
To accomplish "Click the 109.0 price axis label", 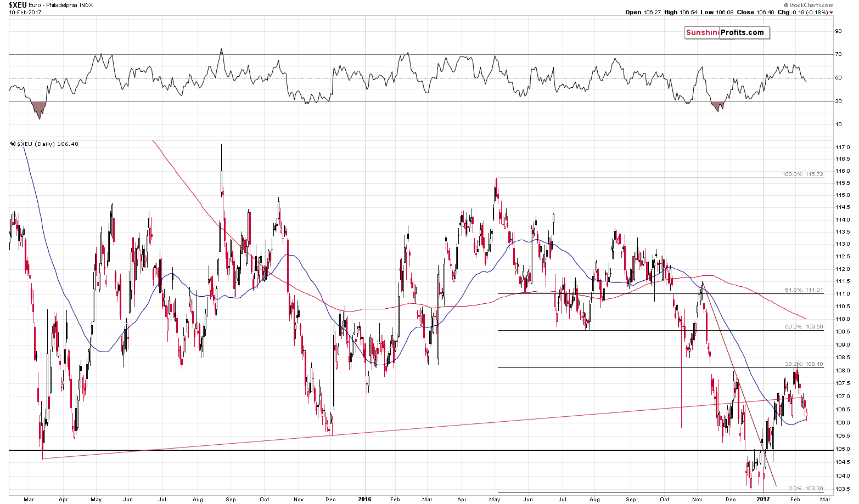I will point(843,345).
